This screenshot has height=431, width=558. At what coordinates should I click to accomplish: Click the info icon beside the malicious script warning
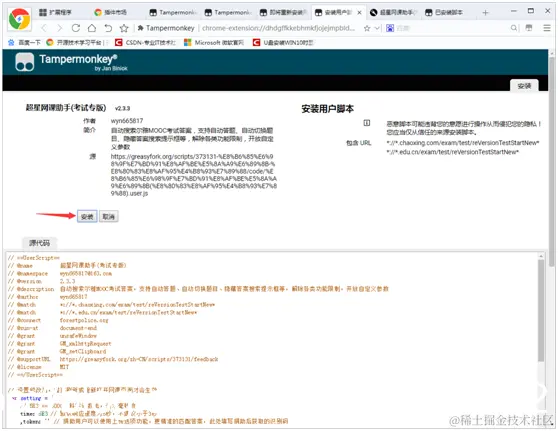tap(367, 123)
